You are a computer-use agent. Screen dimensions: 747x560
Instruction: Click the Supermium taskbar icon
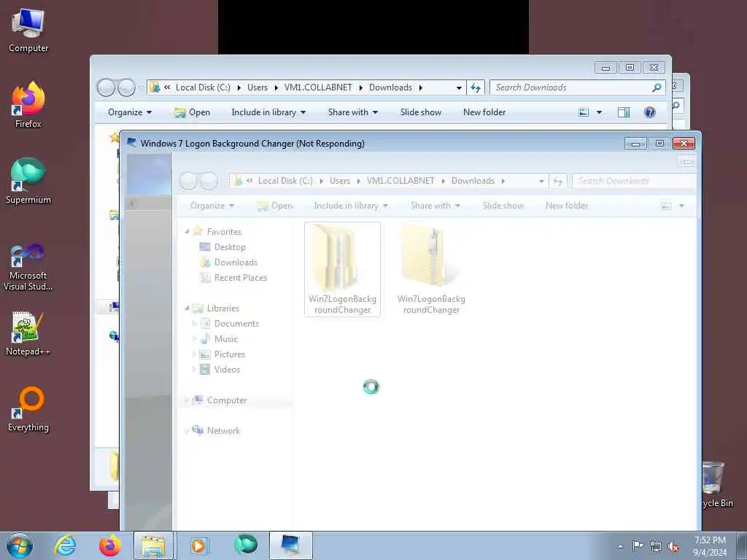(245, 545)
